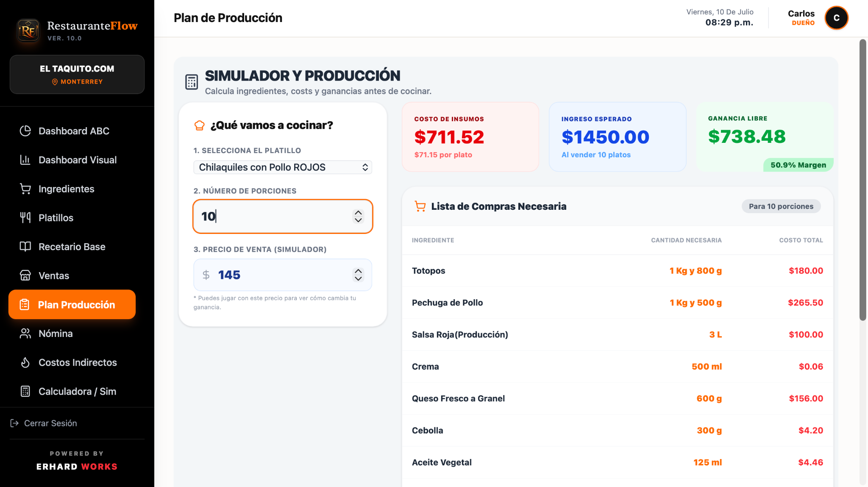868x487 pixels.
Task: Click the Dashboard Visual bar chart icon
Action: click(25, 160)
